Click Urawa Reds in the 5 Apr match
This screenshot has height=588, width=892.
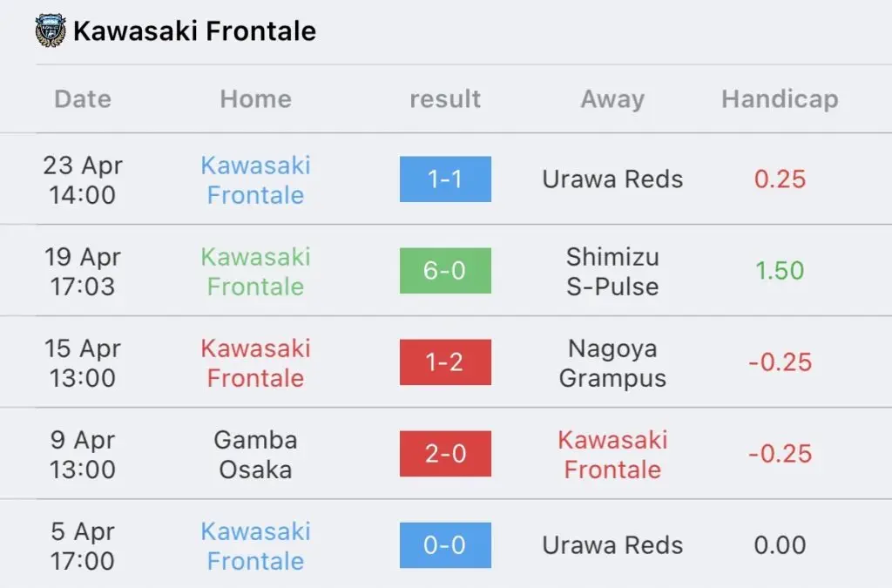(612, 545)
